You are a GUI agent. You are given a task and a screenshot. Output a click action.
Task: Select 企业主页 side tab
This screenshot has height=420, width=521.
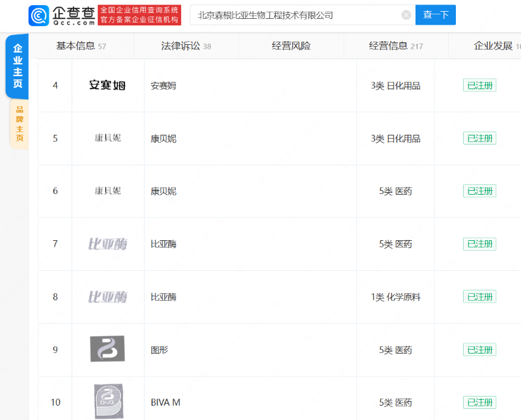18,66
